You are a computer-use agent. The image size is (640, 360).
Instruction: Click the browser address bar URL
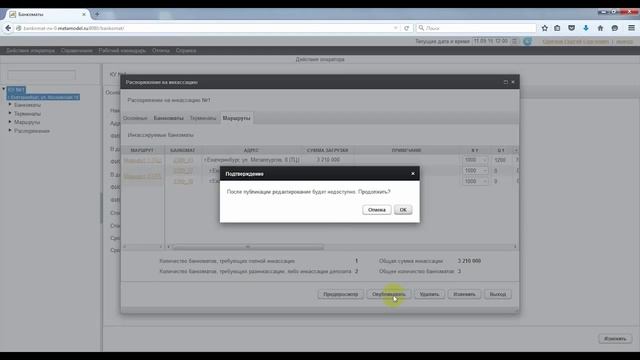(73, 28)
